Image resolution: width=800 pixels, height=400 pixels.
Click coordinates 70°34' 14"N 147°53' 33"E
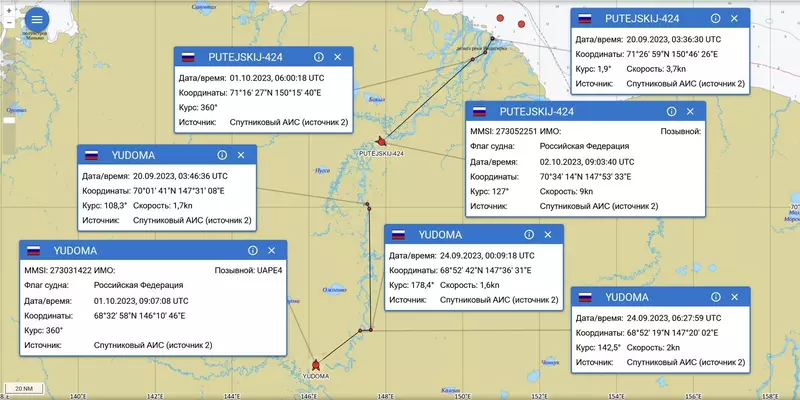586,177
